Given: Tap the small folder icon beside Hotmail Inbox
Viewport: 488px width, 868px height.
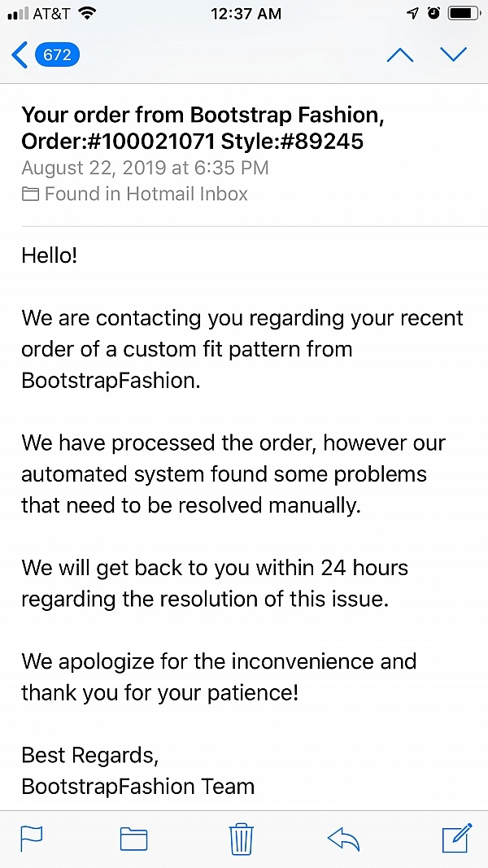Looking at the screenshot, I should 30,194.
